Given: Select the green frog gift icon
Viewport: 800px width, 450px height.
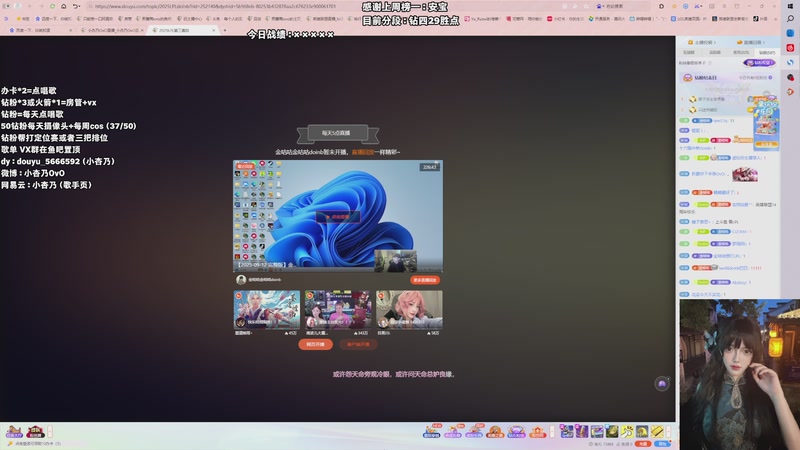Looking at the screenshot, I should pos(612,432).
